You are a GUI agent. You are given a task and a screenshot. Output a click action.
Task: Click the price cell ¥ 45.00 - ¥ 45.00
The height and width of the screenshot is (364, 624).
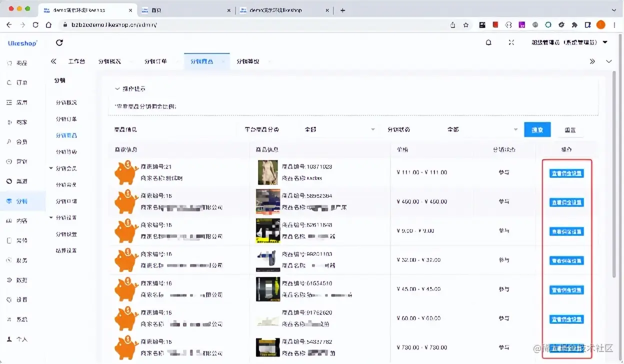pos(419,289)
